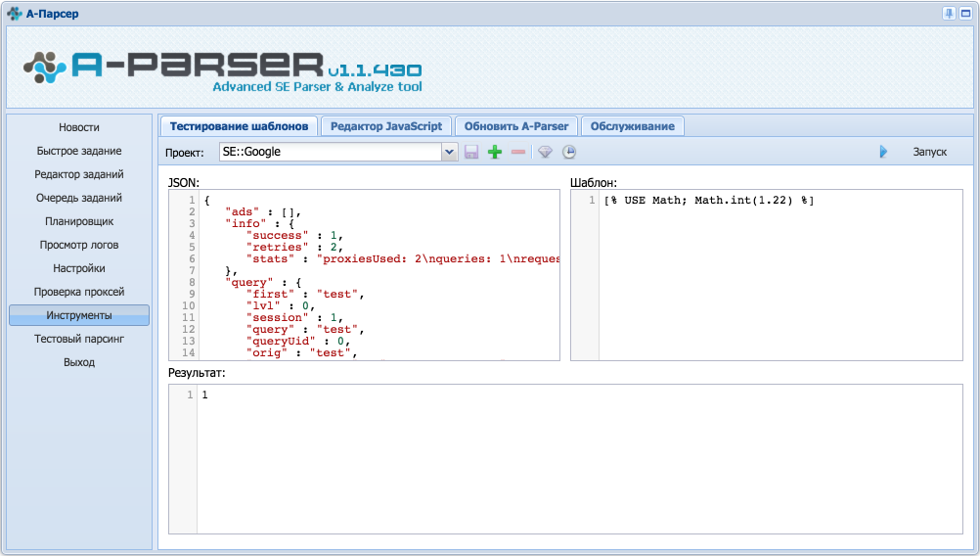Click the blue play arrow icon
980x556 pixels.
(x=883, y=152)
